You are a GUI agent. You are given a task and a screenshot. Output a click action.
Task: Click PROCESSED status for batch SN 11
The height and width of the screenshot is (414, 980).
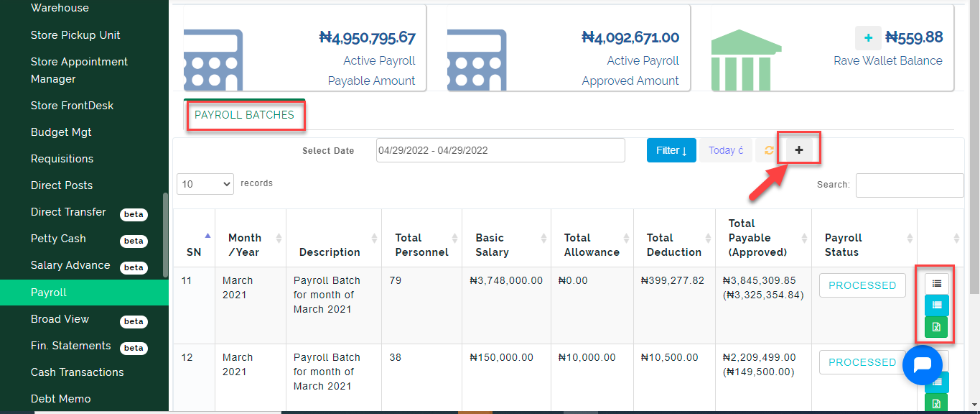coord(862,285)
